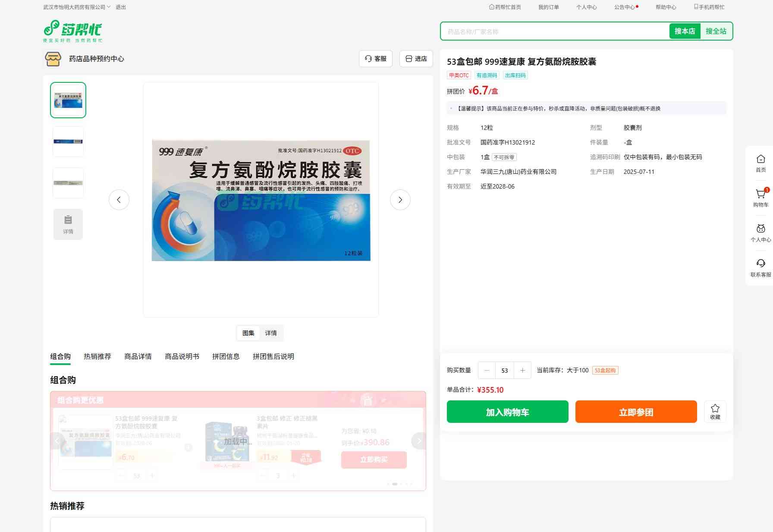The width and height of the screenshot is (773, 532).
Task: Switch to the 拼团信息 tab
Action: click(226, 356)
